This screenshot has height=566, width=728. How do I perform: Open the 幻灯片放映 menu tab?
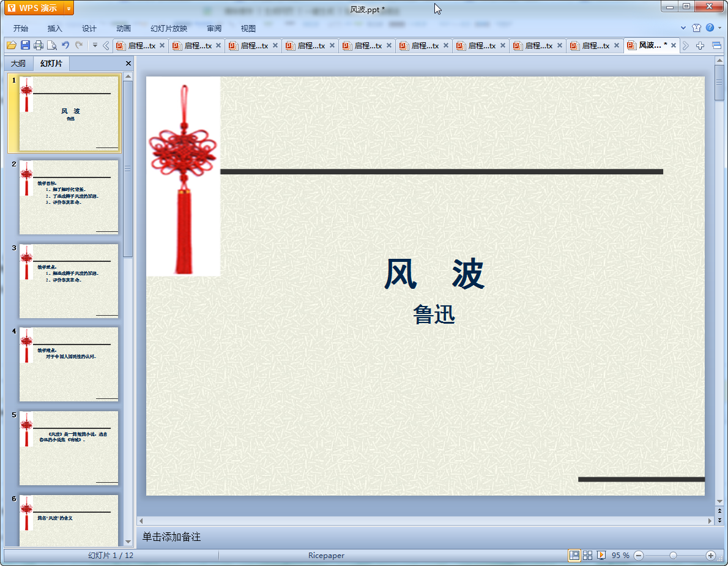pyautogui.click(x=168, y=28)
